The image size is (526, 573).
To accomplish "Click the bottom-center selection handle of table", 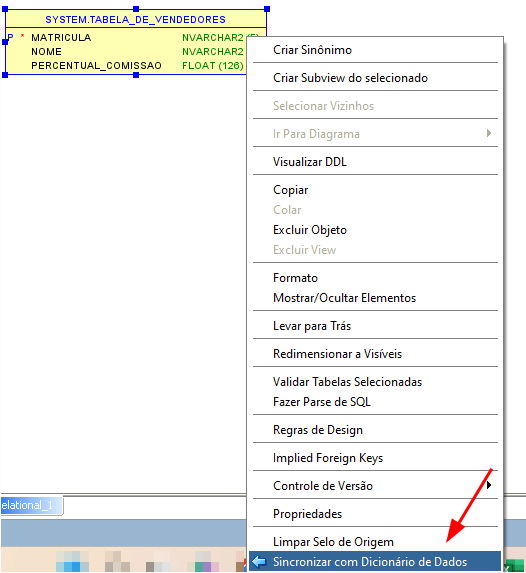I will click(136, 75).
